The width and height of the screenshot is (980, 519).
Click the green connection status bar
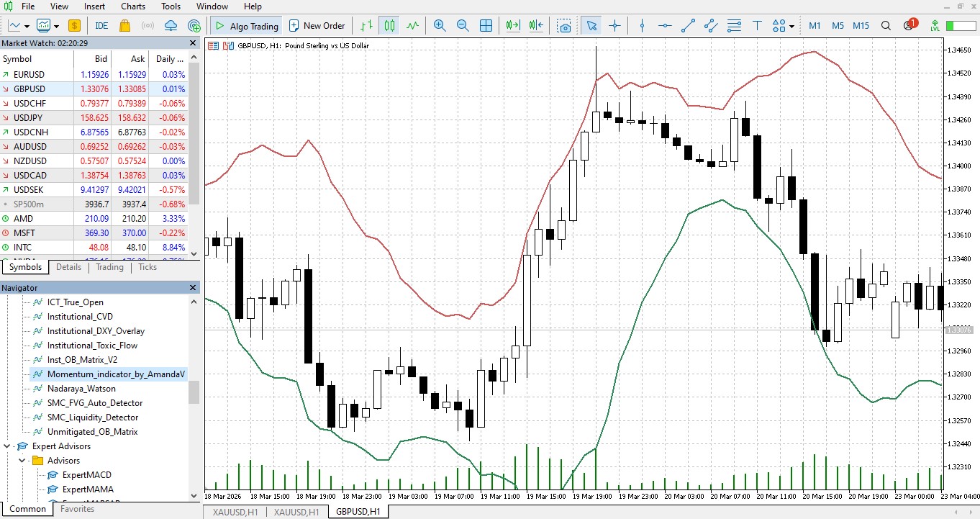coord(961,26)
